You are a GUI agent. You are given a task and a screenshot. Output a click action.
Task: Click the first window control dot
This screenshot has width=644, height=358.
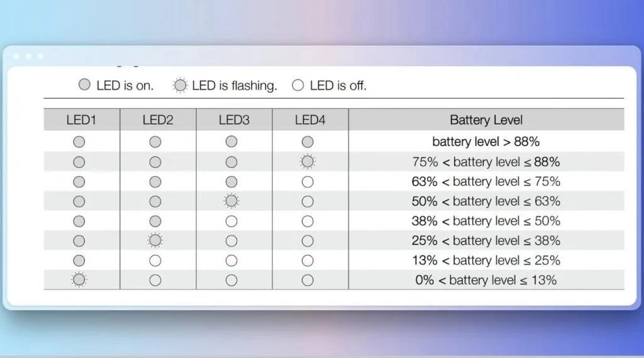tap(16, 56)
